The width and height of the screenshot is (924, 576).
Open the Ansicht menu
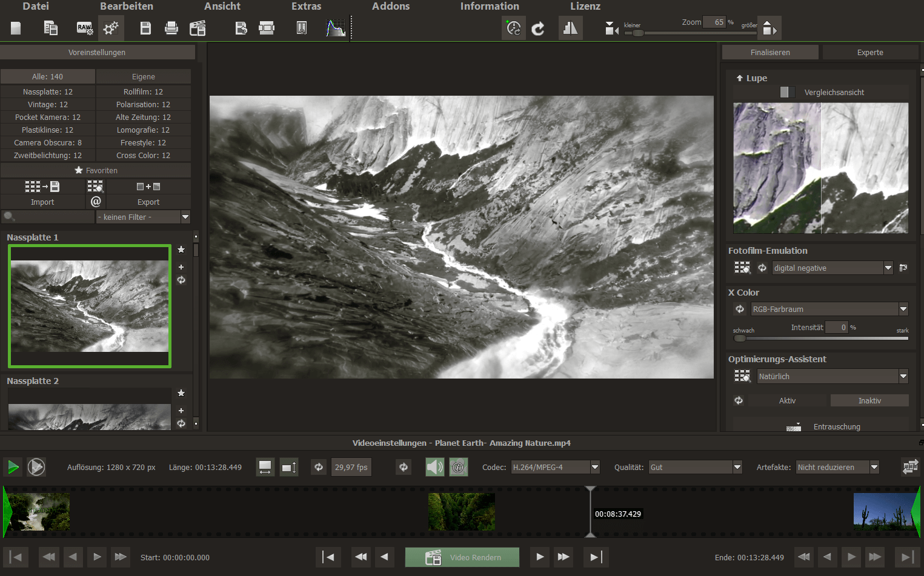[x=222, y=6]
